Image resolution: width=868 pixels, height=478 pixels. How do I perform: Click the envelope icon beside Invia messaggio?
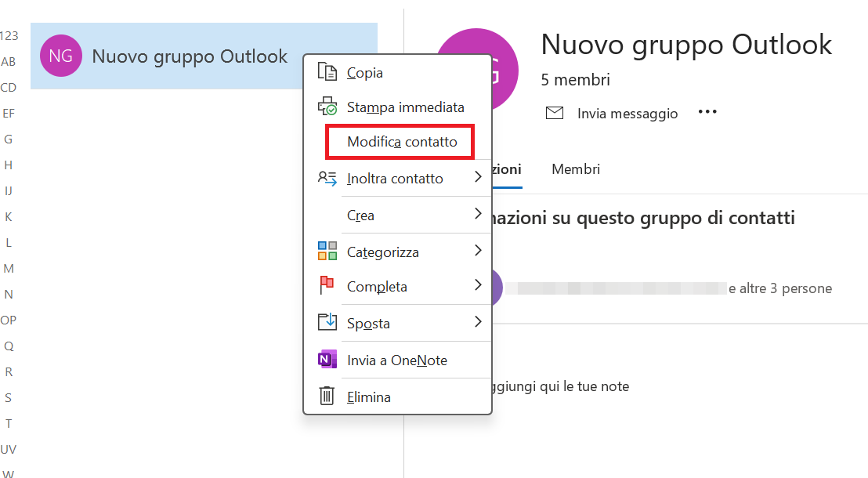554,113
